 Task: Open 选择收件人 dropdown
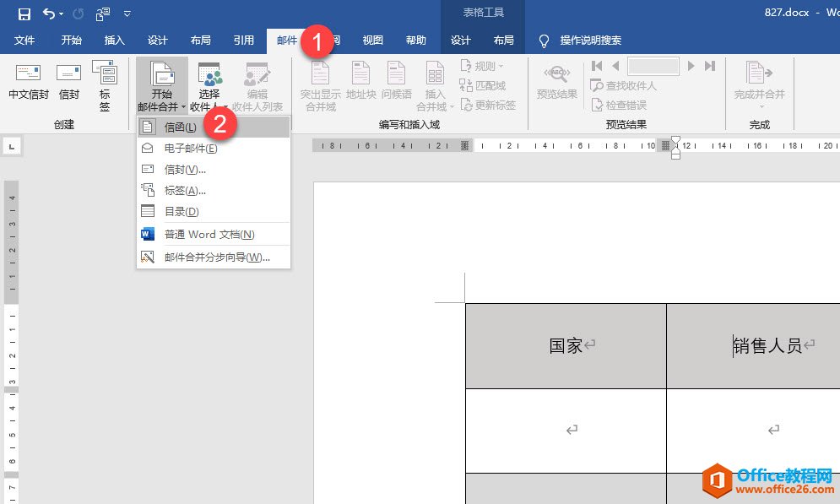209,85
